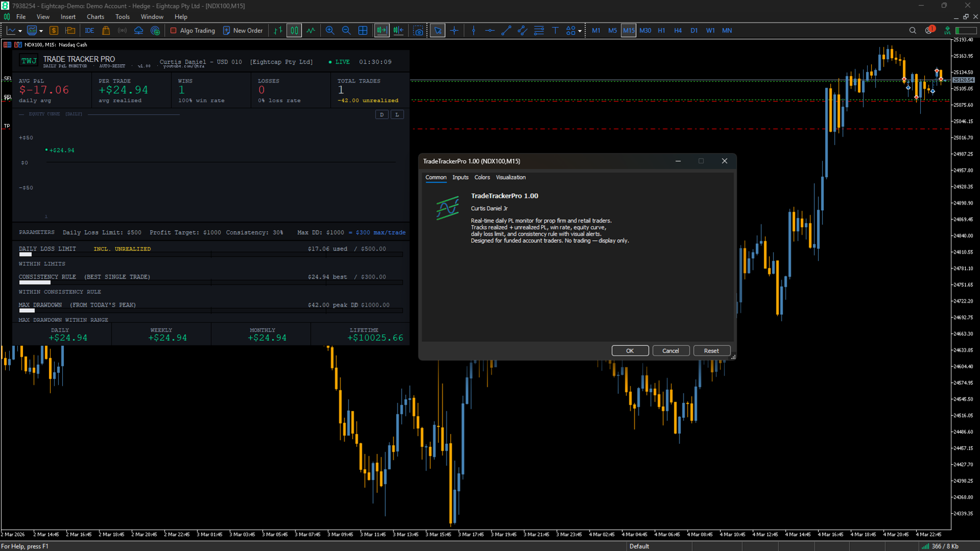
Task: Toggle chart auto-scroll to end
Action: [x=381, y=31]
